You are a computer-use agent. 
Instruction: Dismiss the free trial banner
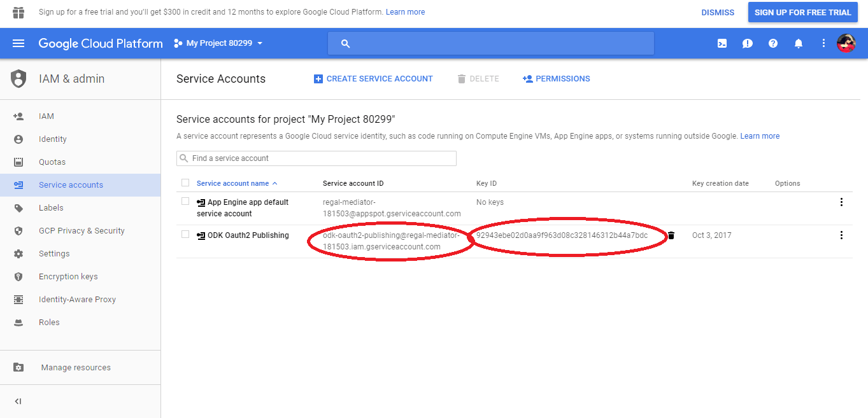(x=718, y=12)
